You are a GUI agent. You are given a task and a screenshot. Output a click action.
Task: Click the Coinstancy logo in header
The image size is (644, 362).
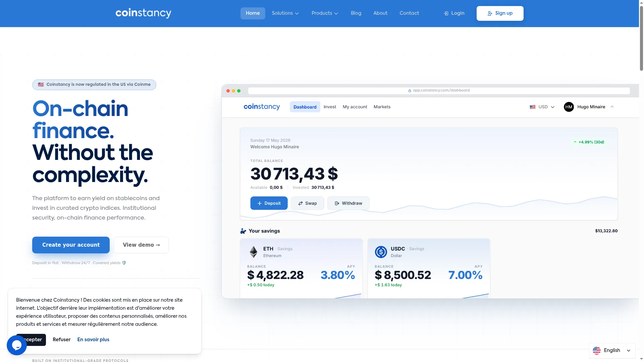(143, 13)
